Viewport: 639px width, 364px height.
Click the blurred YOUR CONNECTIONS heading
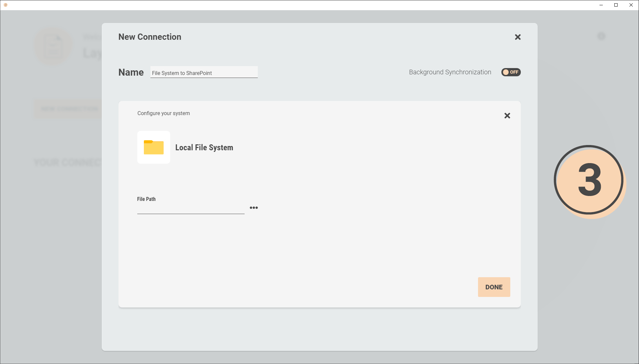(67, 162)
